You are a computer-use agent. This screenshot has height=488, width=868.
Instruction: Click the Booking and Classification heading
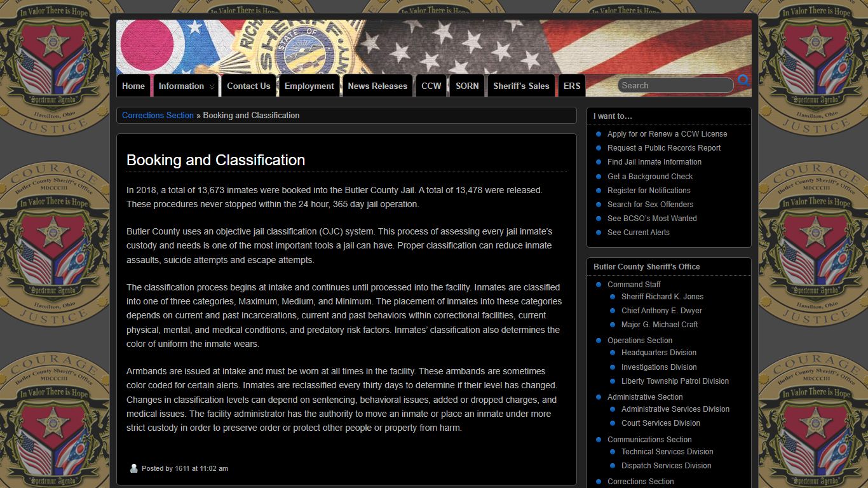[216, 160]
